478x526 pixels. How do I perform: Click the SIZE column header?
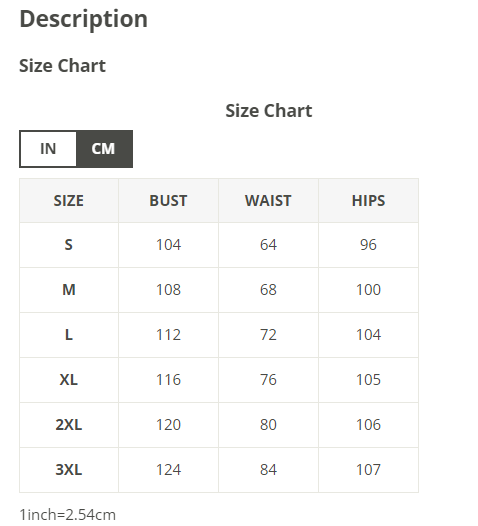click(69, 201)
